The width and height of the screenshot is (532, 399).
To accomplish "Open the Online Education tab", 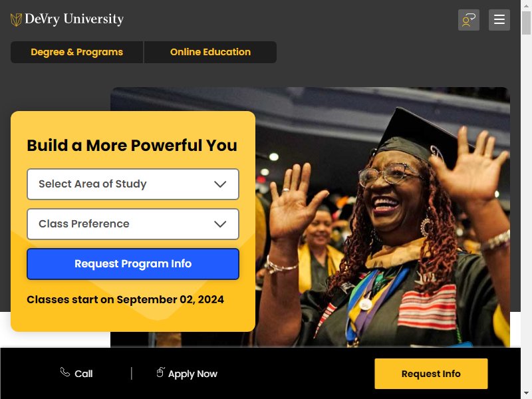I will point(210,53).
